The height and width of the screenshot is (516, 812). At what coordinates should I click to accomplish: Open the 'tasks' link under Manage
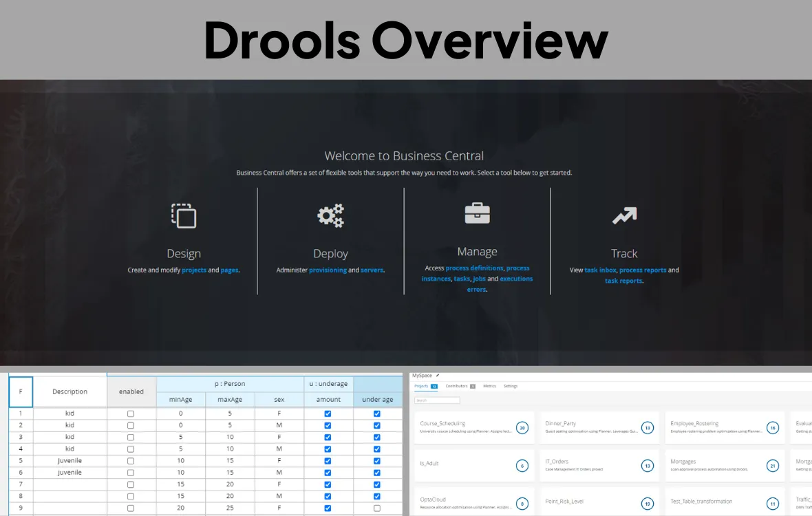point(462,279)
